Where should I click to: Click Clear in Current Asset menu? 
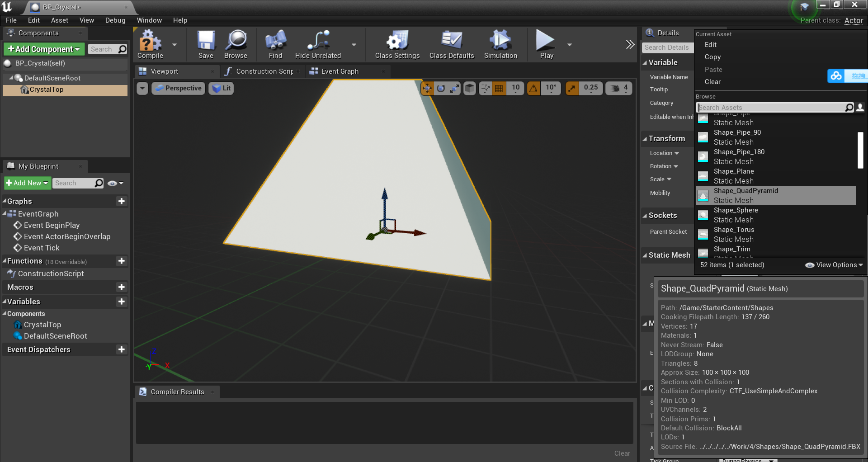713,82
